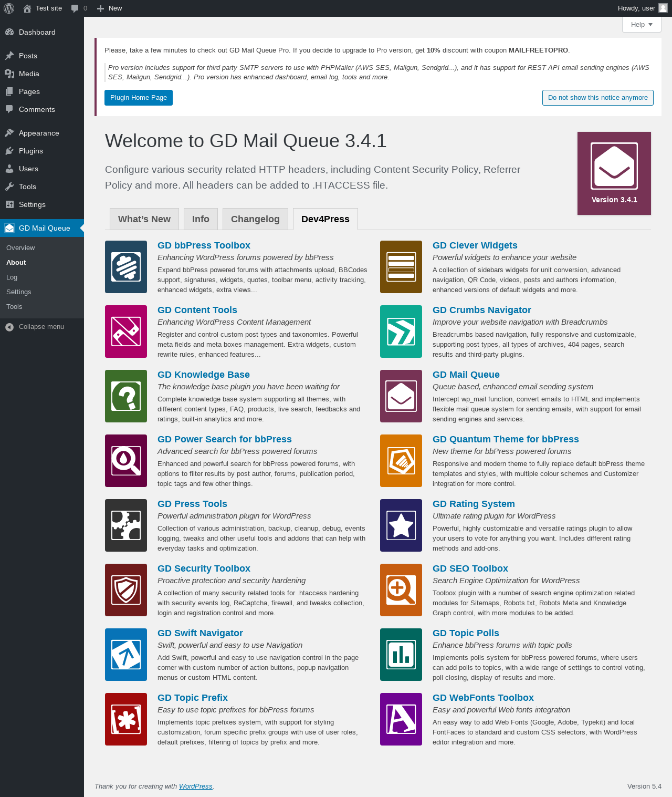This screenshot has height=797, width=672.
Task: Click the Version 3.4.1 plugin badge
Action: point(614,173)
